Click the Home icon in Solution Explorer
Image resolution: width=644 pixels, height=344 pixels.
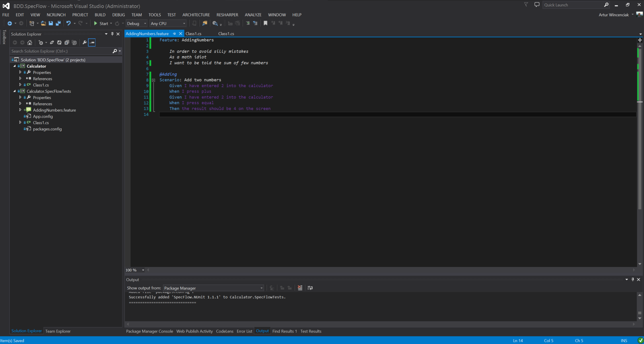point(30,43)
